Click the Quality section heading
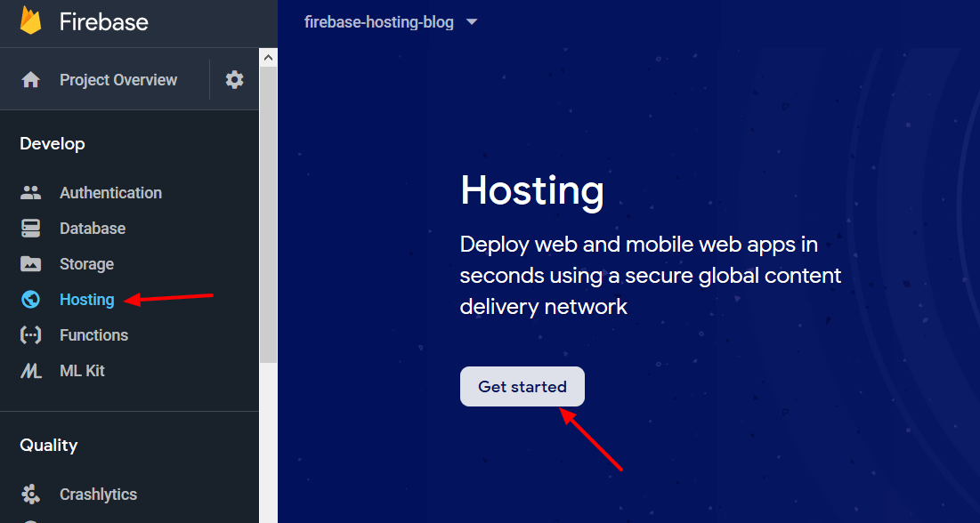Viewport: 980px width, 523px height. pyautogui.click(x=49, y=445)
